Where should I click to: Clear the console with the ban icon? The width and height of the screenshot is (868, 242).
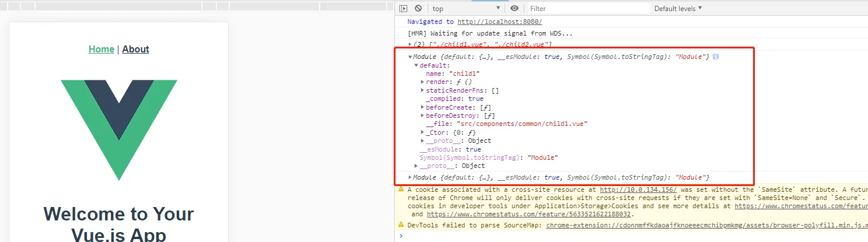click(x=418, y=9)
